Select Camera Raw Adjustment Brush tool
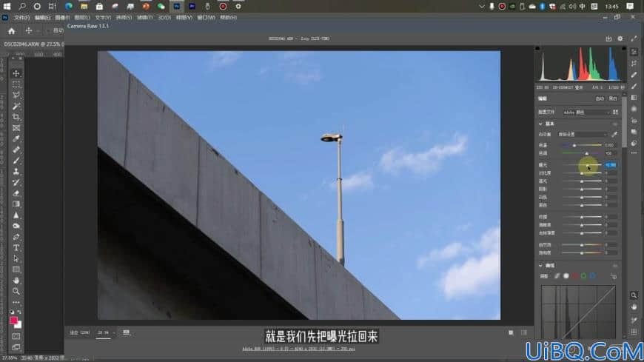This screenshot has height=362, width=644. 634,87
